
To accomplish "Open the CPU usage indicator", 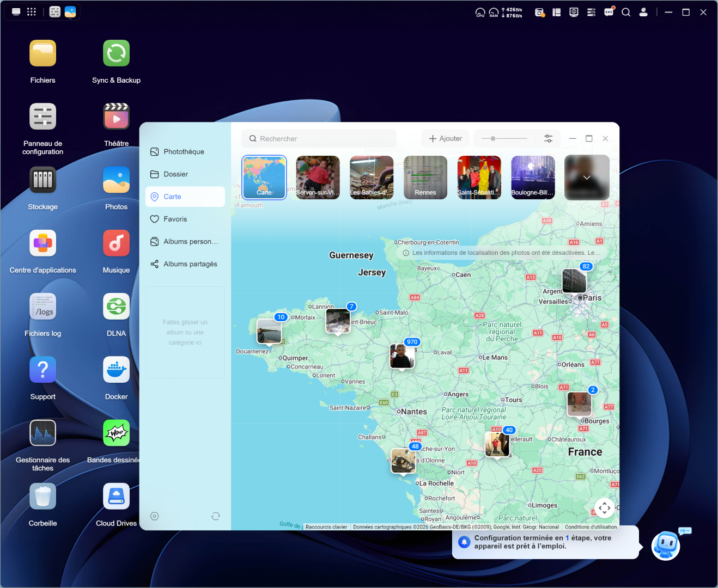I will (x=480, y=12).
